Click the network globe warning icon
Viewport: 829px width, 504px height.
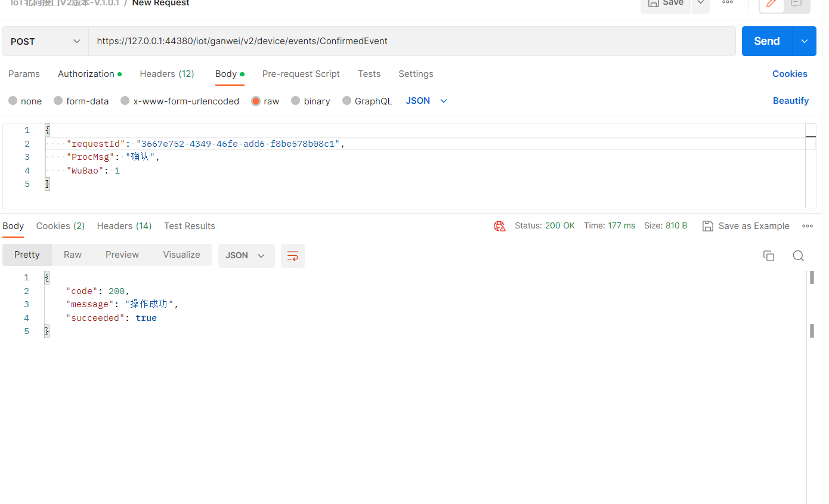[500, 226]
